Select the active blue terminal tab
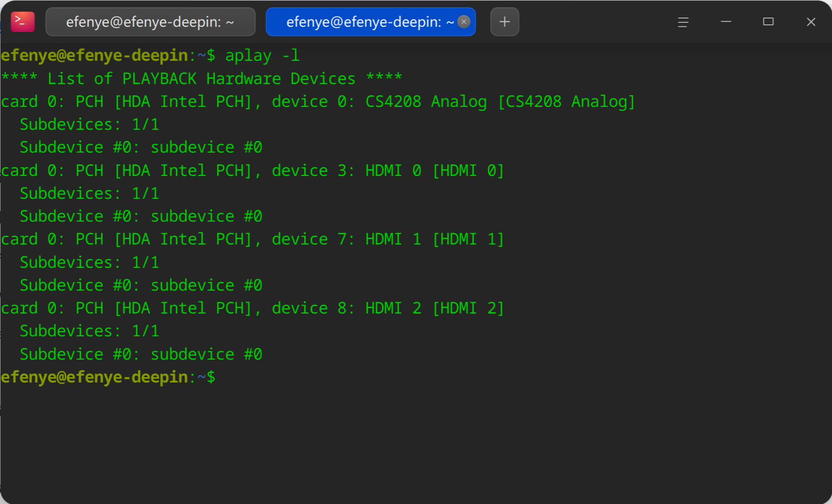 pyautogui.click(x=371, y=22)
